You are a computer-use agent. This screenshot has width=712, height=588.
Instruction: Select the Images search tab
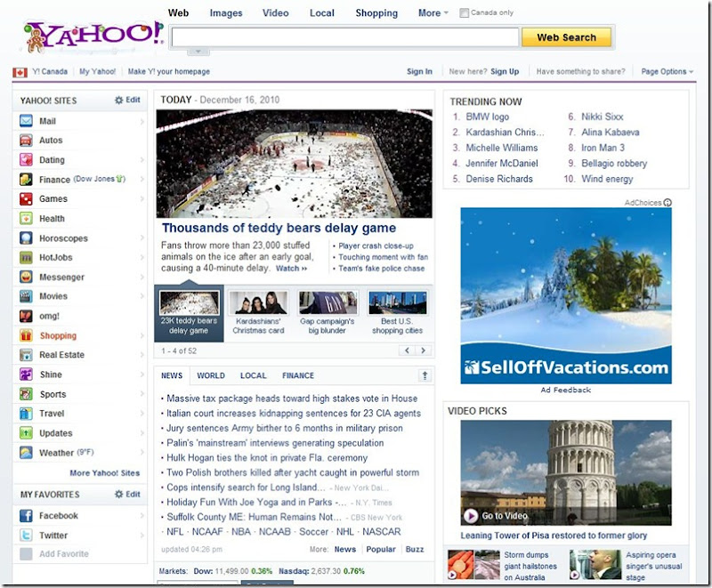(226, 13)
